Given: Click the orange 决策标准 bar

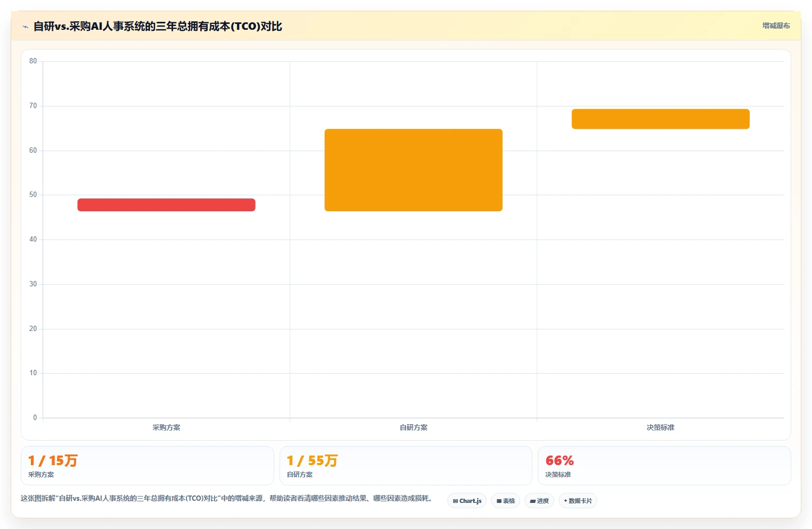Looking at the screenshot, I should click(660, 119).
